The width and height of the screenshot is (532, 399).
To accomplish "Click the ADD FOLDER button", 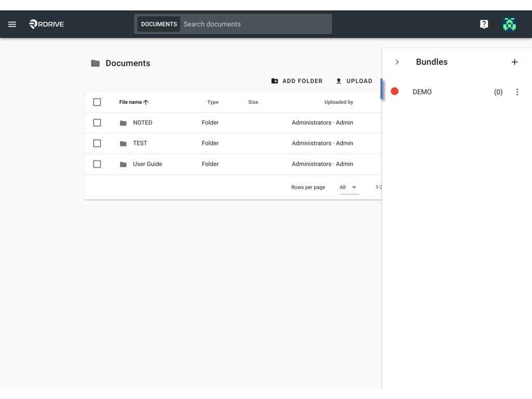I will click(x=297, y=81).
